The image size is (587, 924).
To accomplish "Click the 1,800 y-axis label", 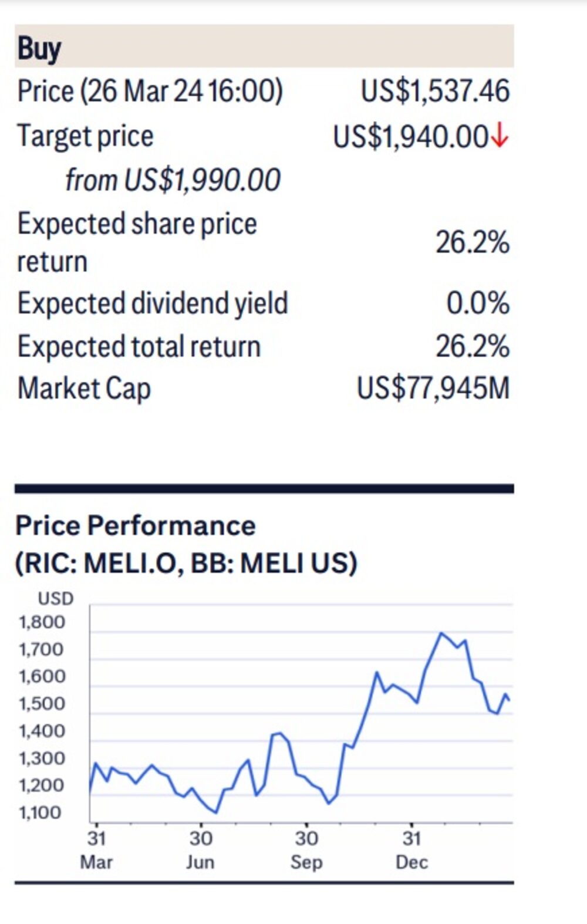I will (41, 622).
